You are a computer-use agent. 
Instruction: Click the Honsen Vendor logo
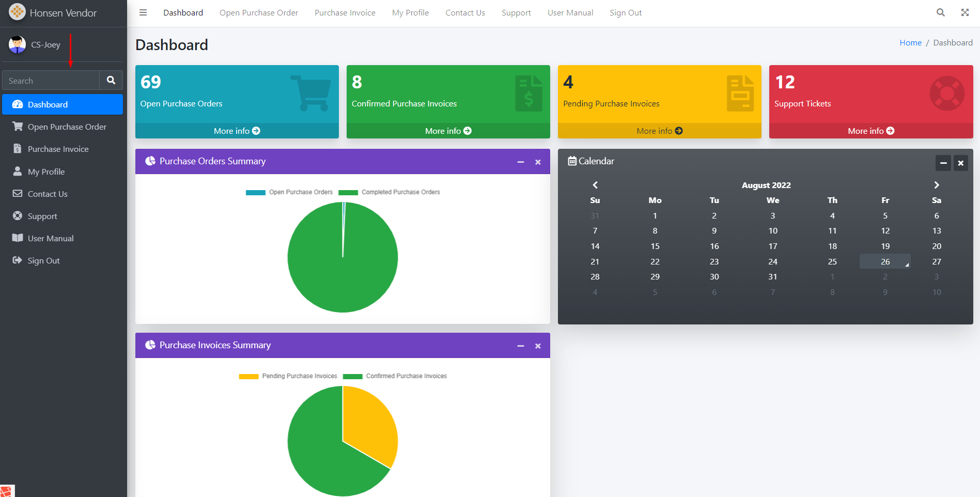coord(17,12)
